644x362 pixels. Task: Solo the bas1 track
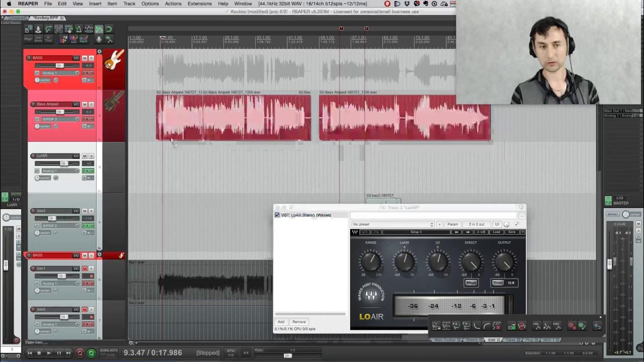92,268
